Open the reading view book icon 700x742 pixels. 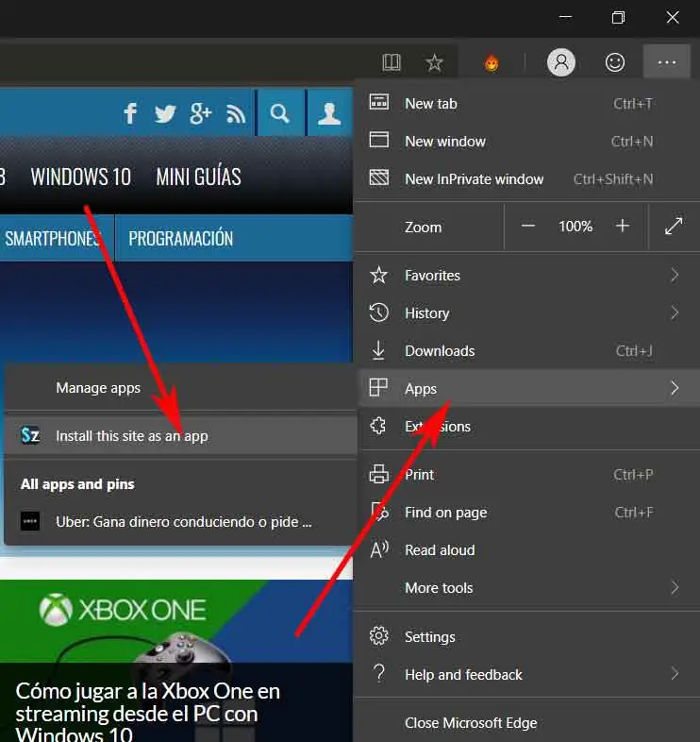[x=392, y=62]
